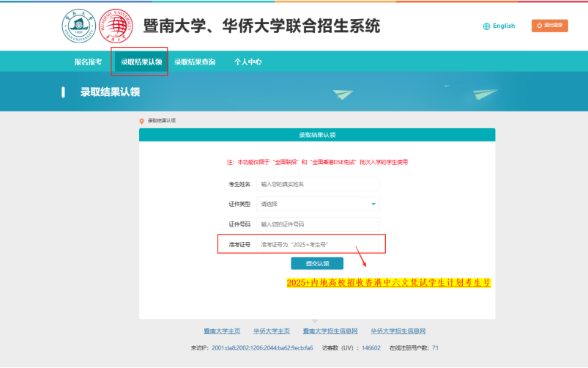Open the 证件类型 dropdown
Viewport: 588px width, 368px height.
pos(318,204)
